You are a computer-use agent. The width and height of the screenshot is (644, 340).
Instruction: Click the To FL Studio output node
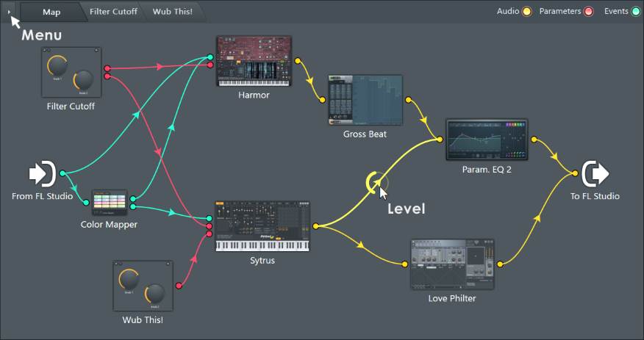click(x=595, y=173)
